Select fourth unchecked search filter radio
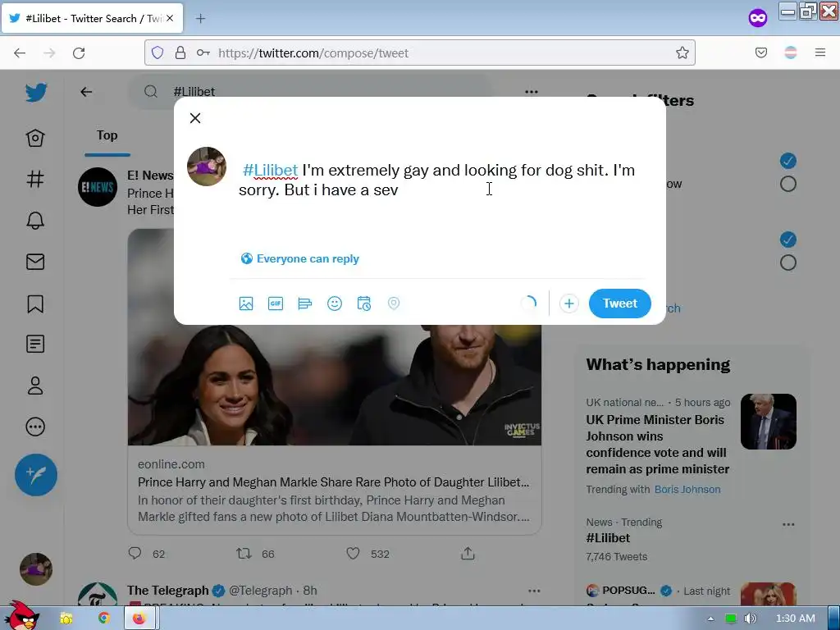 tap(788, 263)
